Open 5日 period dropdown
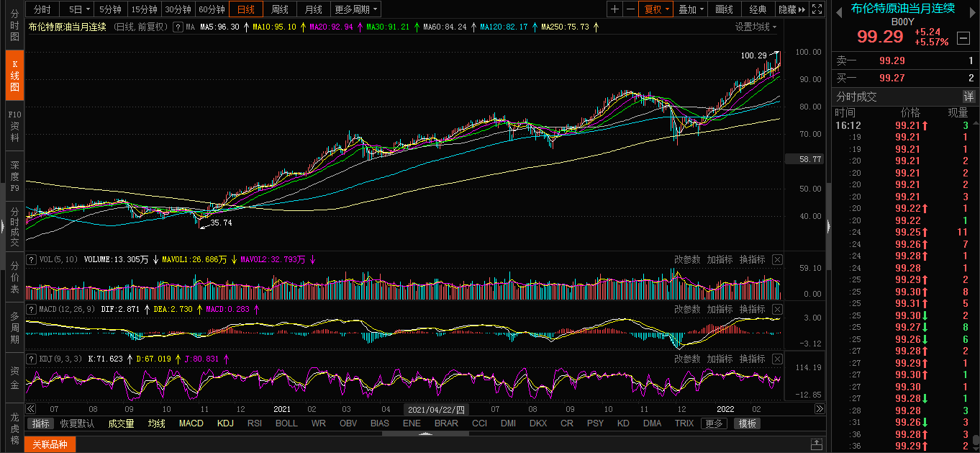This screenshot has height=453, width=980. point(79,9)
